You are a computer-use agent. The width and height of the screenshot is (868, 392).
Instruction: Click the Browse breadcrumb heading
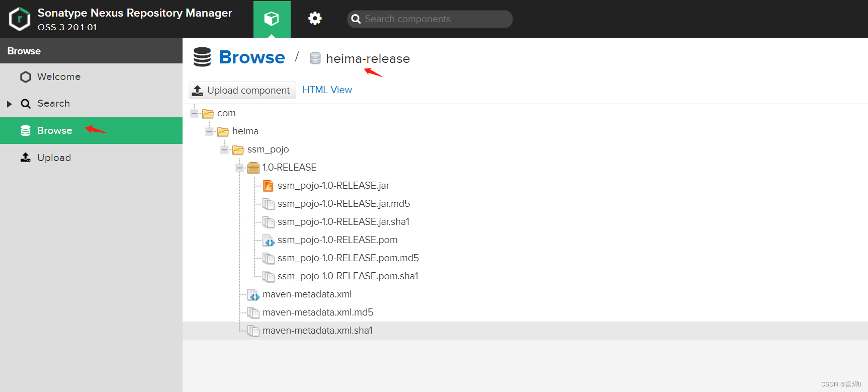click(x=252, y=57)
